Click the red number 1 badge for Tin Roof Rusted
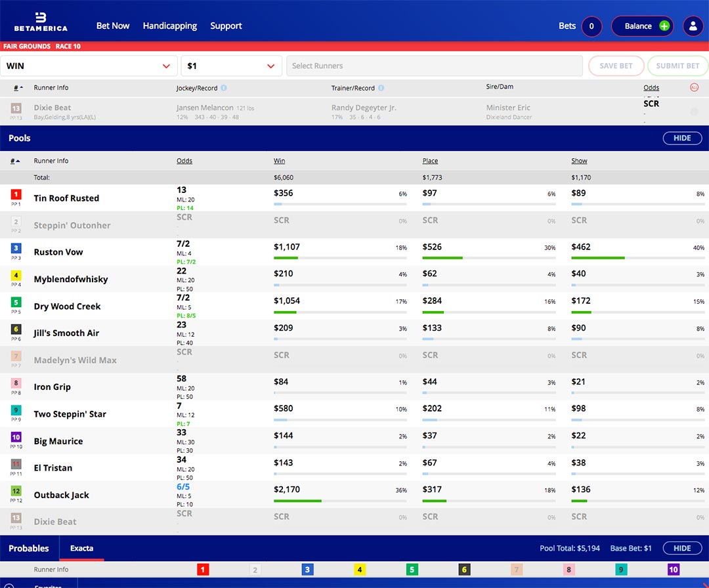Viewport: 709px width, 588px height. click(x=16, y=194)
